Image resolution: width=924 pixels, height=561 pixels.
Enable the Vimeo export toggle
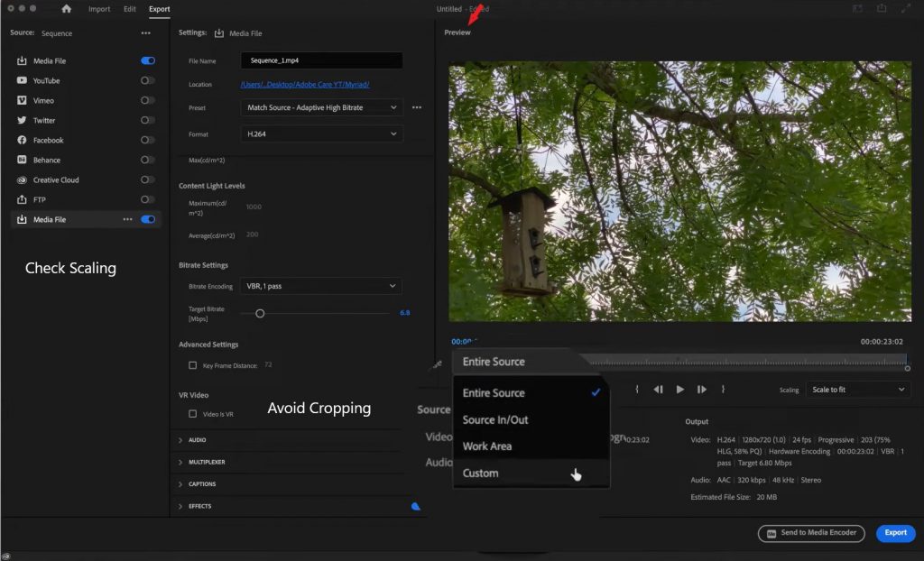pyautogui.click(x=148, y=100)
